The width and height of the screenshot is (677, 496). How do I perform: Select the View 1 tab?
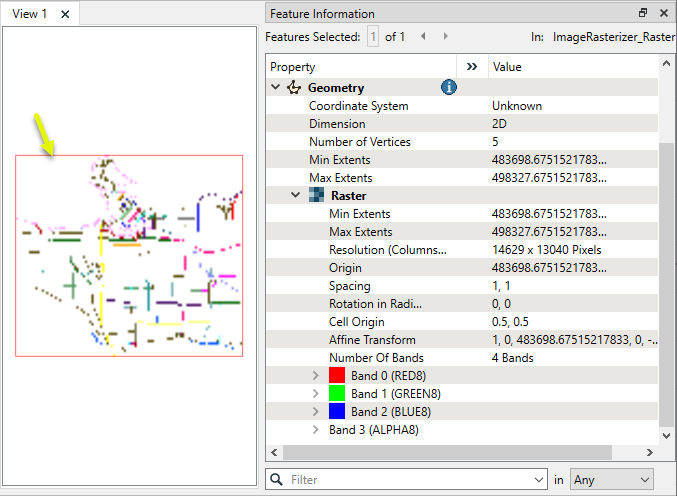tap(29, 14)
